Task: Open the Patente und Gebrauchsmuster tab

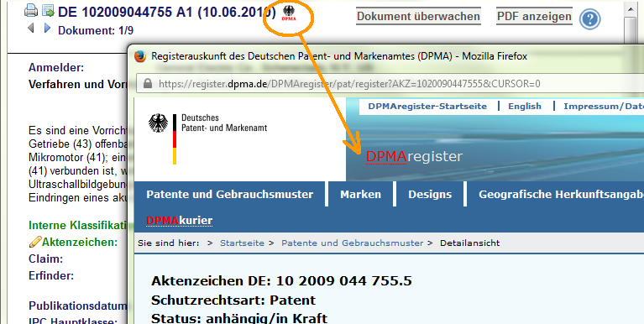Action: click(x=229, y=194)
